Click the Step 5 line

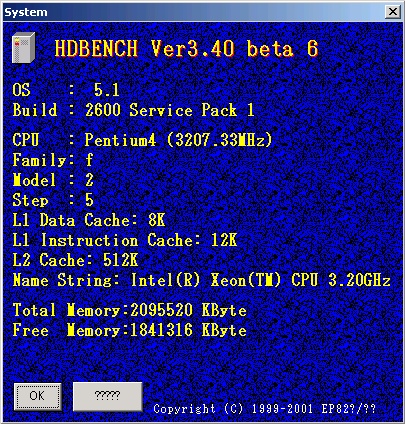click(53, 200)
